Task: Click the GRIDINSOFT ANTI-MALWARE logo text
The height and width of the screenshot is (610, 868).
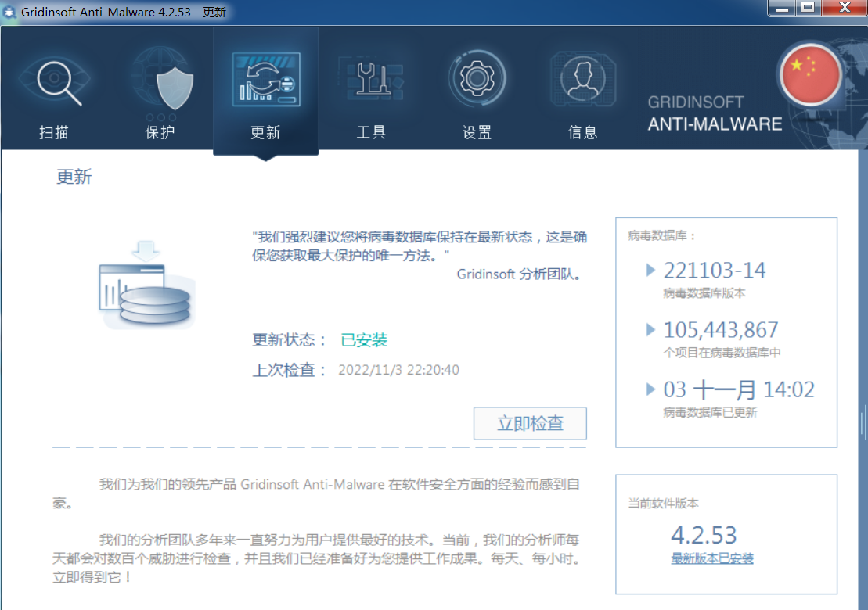Action: [715, 113]
